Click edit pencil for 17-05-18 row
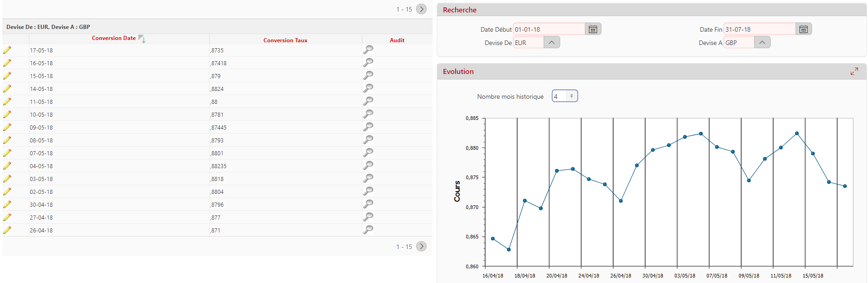The height and width of the screenshot is (283, 868). pyautogui.click(x=7, y=50)
